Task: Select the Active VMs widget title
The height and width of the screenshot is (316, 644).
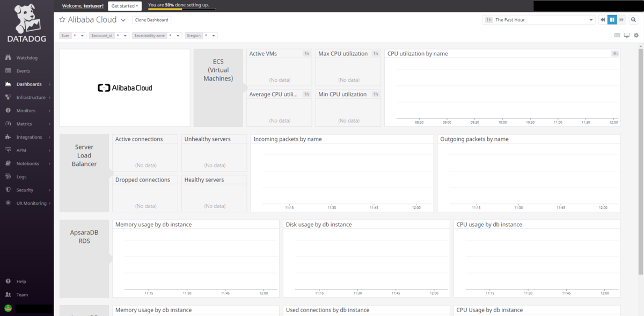Action: click(x=263, y=54)
